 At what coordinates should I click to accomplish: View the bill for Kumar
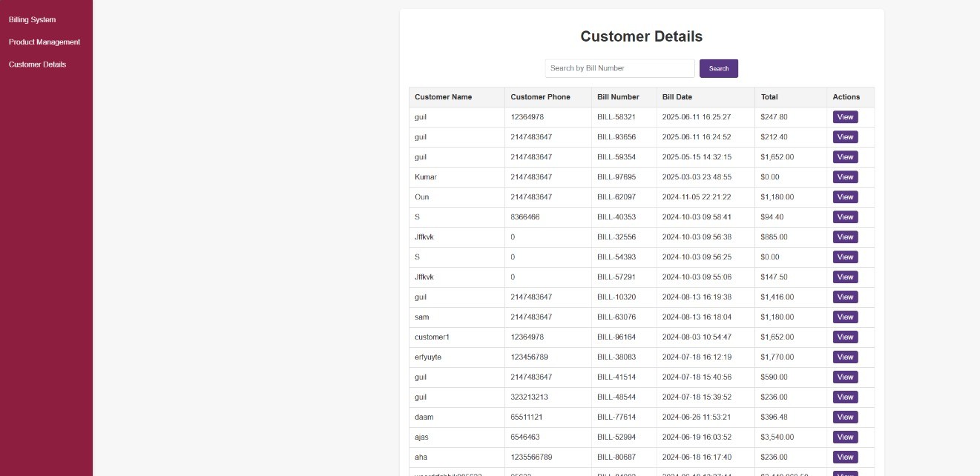tap(845, 176)
